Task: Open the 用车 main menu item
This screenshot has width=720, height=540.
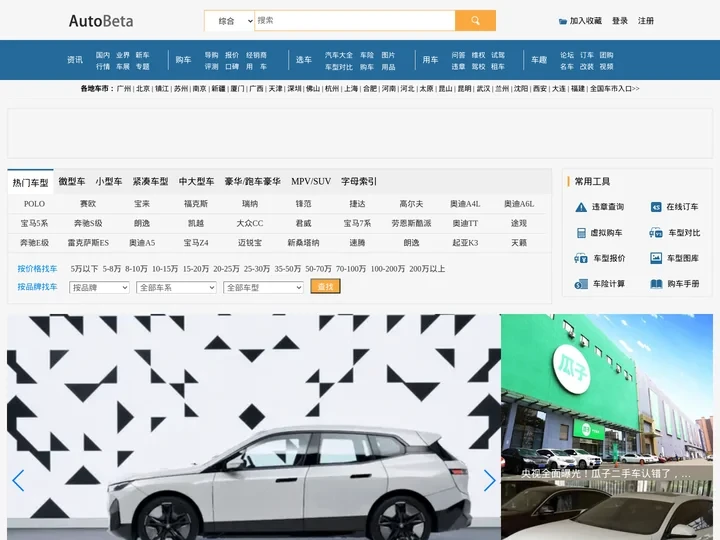Action: click(430, 60)
